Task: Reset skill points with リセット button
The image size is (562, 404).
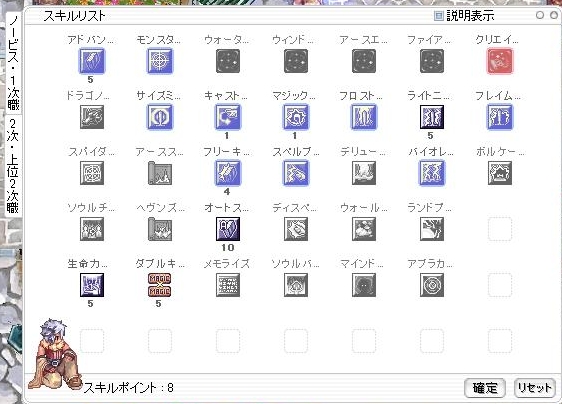Action: (x=534, y=388)
